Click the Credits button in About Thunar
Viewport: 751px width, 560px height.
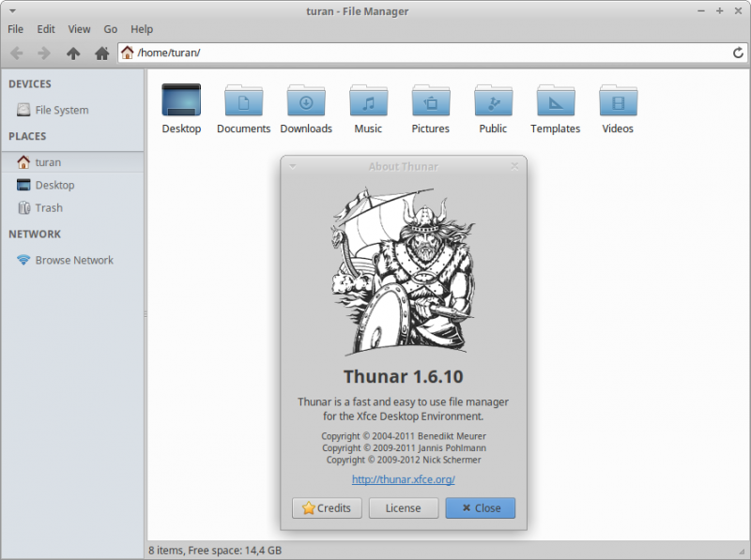pos(327,507)
